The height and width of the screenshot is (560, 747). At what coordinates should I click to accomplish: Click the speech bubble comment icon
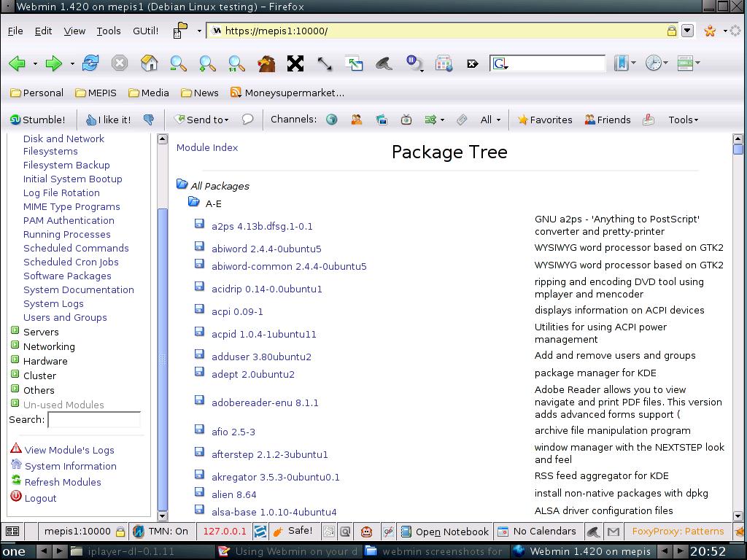[x=247, y=120]
